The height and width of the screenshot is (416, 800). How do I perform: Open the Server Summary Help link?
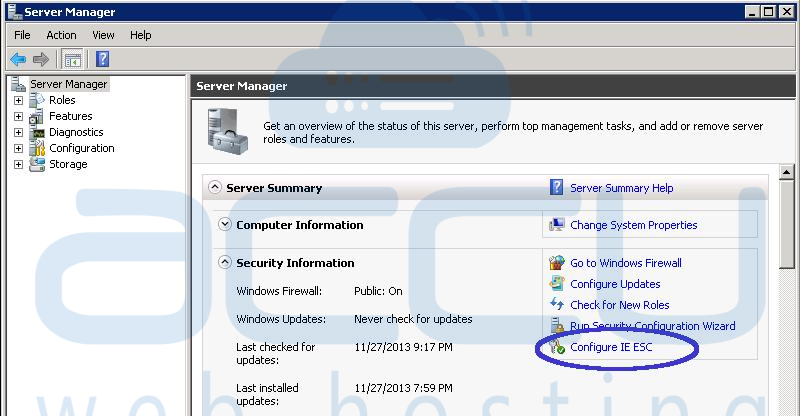click(621, 188)
